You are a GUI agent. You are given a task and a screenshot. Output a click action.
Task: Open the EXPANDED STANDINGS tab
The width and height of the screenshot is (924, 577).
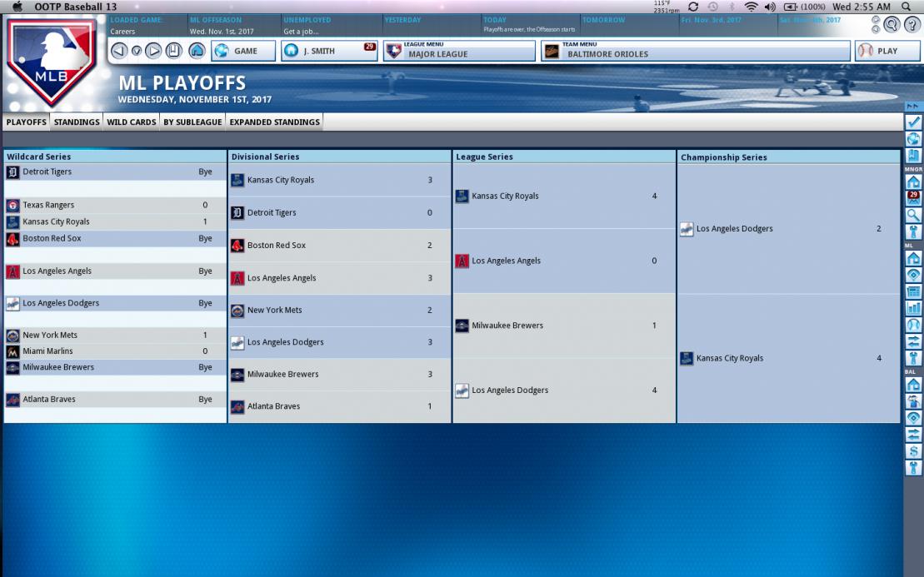[x=275, y=122]
